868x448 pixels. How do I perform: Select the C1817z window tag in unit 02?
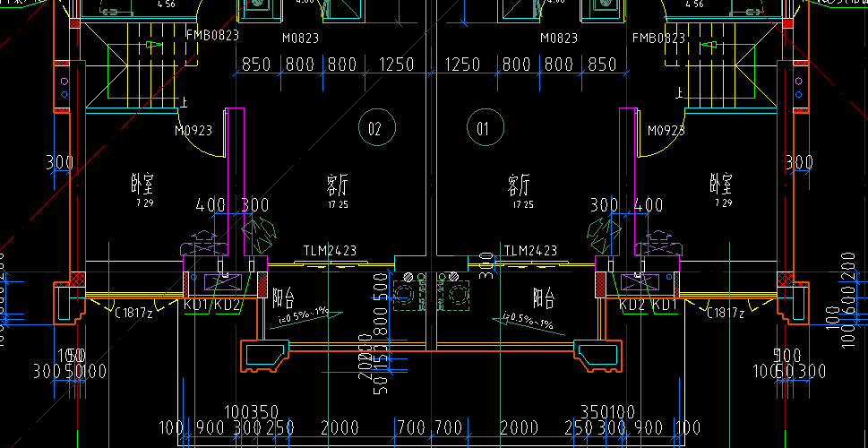tap(133, 313)
